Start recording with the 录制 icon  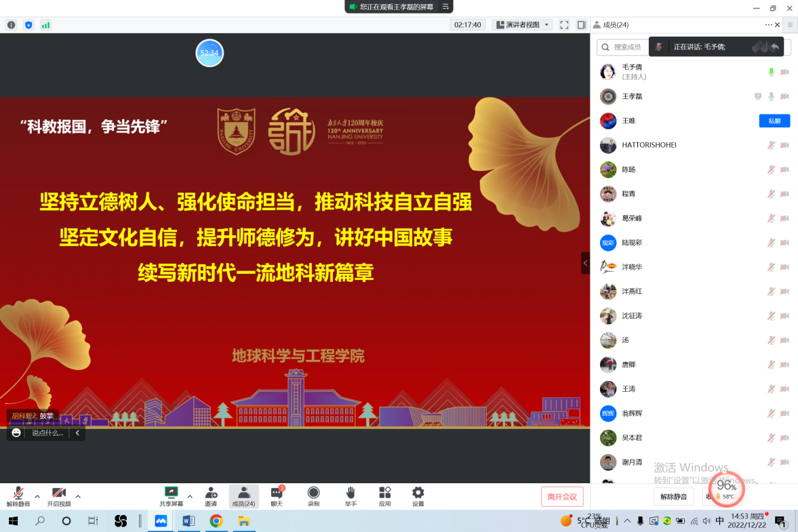click(x=313, y=494)
